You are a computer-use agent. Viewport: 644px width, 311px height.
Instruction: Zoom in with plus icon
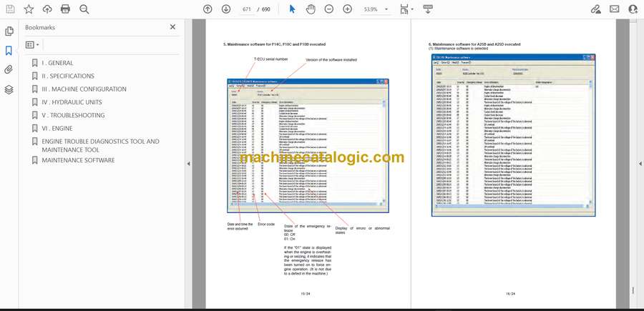click(348, 9)
